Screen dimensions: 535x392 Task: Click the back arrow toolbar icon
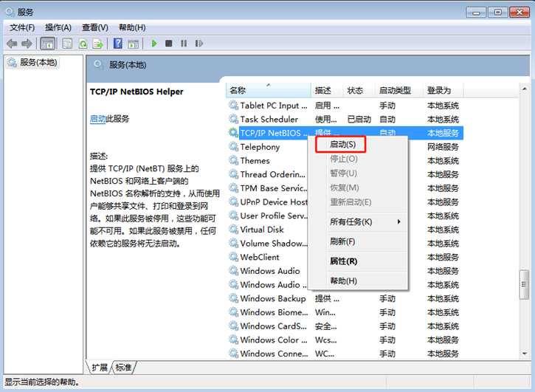coord(12,44)
